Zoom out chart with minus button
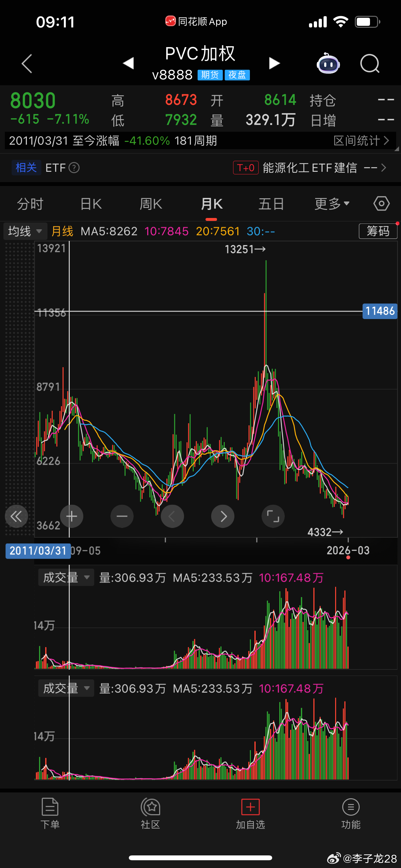This screenshot has width=401, height=868. pos(122,516)
